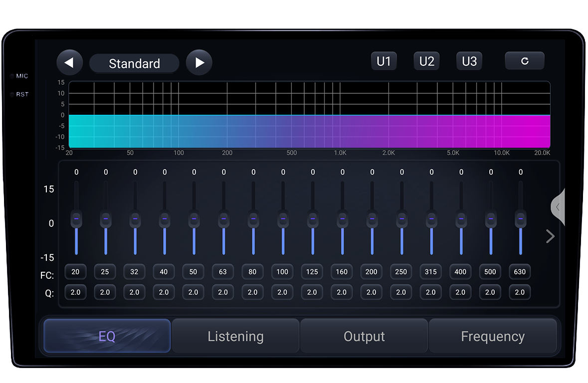Load the U2 user preset
Viewport: 588px width, 383px height.
pos(426,61)
